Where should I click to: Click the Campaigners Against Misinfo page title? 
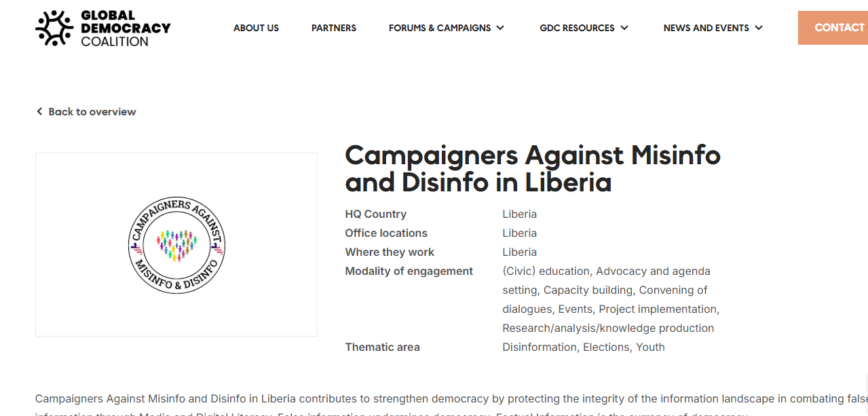coord(532,169)
